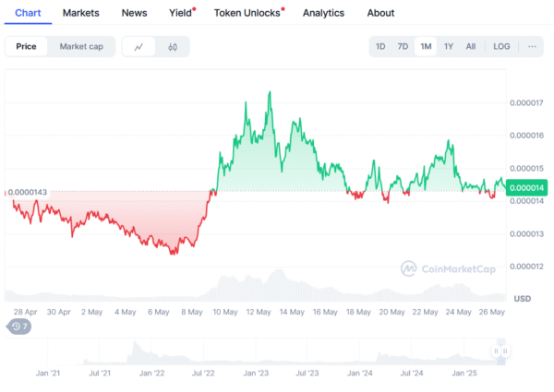Open the Markets tab
The height and width of the screenshot is (392, 554).
(81, 13)
